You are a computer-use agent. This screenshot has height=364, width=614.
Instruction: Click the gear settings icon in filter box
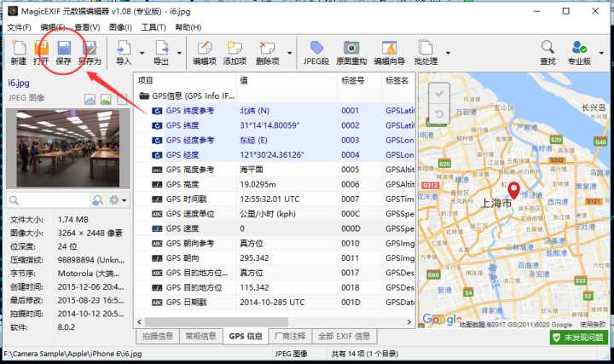point(114,200)
